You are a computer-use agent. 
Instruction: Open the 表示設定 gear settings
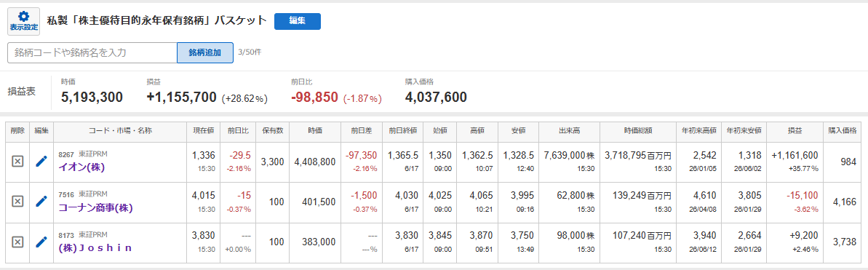[24, 22]
